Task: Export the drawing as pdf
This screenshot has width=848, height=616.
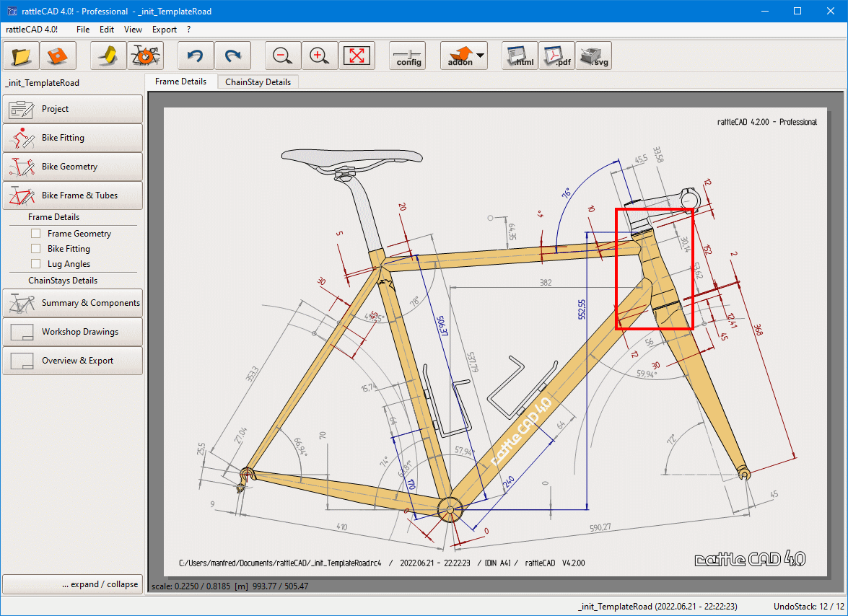Action: point(556,56)
